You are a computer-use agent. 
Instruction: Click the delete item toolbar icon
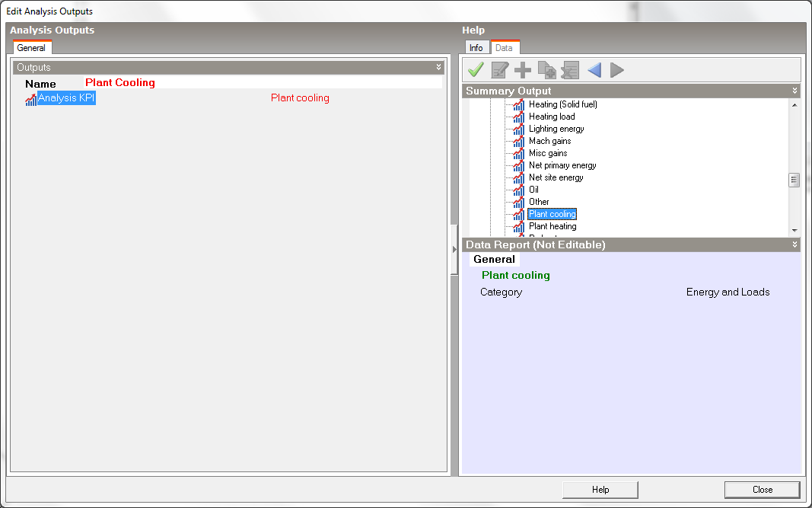point(570,70)
